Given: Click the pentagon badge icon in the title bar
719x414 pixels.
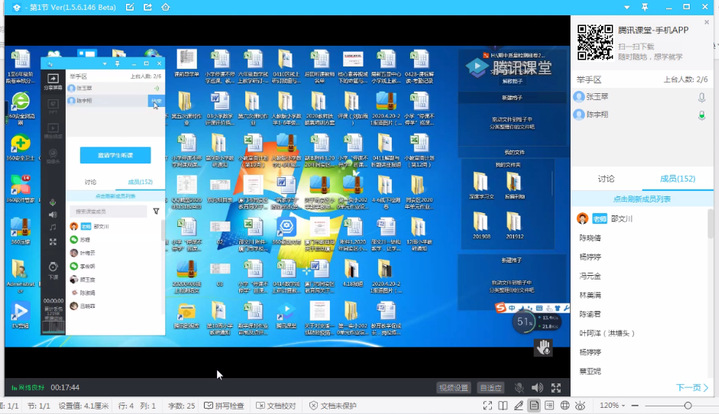Looking at the screenshot, I should (166, 7).
